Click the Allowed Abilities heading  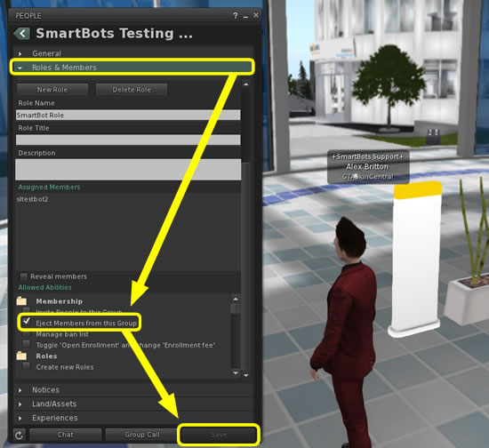click(x=45, y=287)
